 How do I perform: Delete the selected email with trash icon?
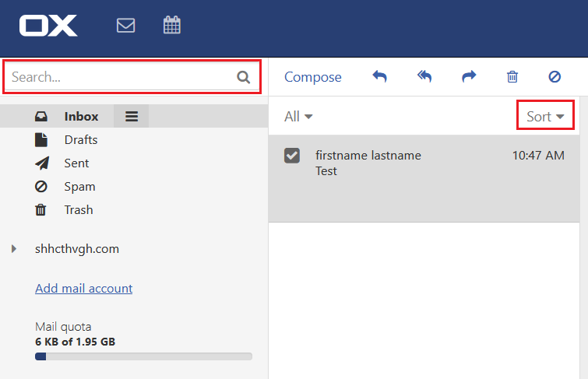[512, 76]
